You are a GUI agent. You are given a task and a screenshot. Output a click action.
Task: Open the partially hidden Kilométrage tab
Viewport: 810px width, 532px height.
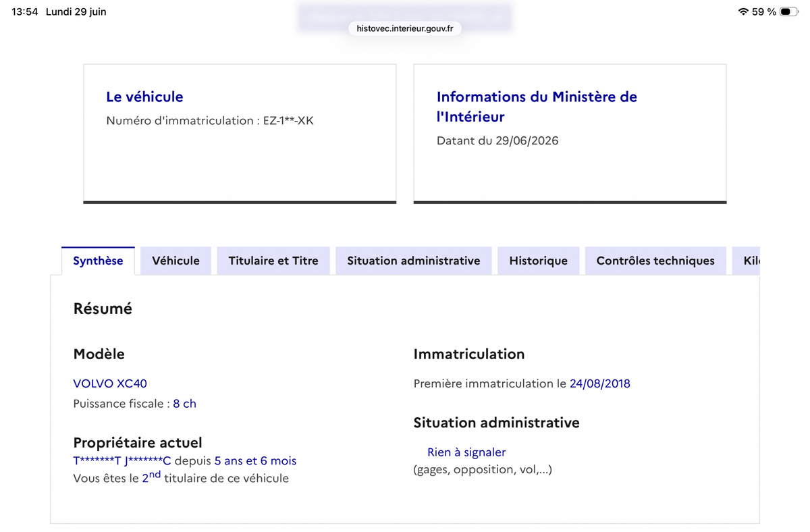747,261
